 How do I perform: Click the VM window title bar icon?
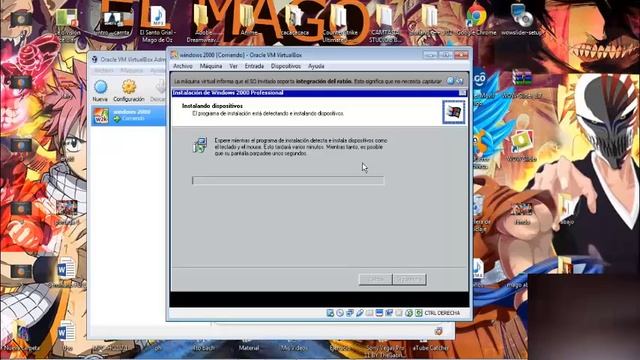174,55
